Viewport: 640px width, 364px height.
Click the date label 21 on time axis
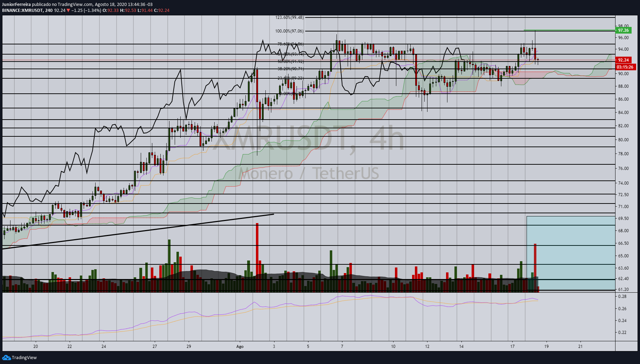point(580,347)
